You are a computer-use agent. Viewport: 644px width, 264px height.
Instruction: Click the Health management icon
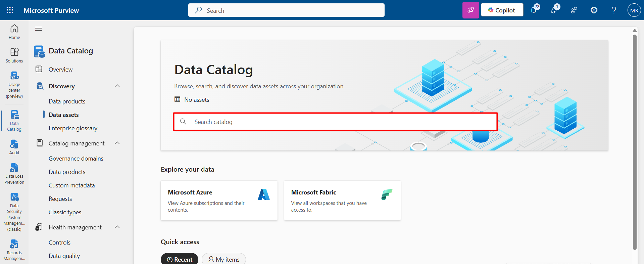click(x=39, y=227)
